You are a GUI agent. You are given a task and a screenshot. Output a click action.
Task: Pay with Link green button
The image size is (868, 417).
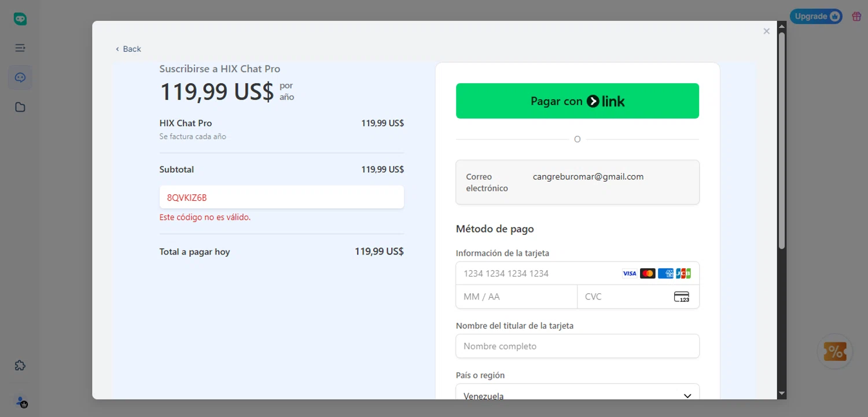tap(578, 101)
